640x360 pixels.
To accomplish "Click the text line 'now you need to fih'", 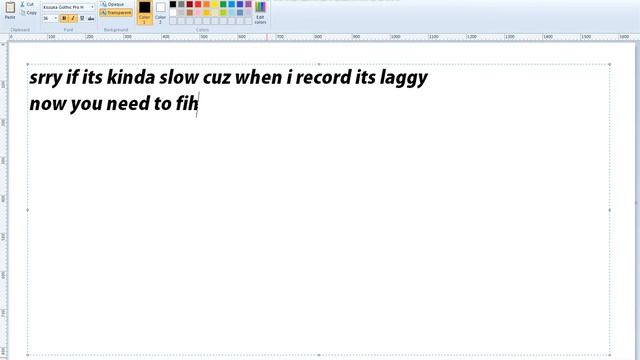I will point(114,104).
